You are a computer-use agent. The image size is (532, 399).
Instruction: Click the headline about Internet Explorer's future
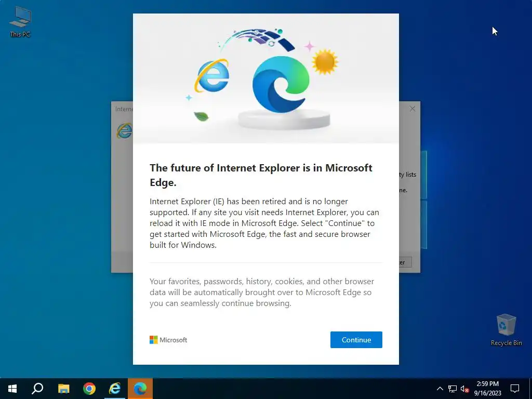click(261, 175)
